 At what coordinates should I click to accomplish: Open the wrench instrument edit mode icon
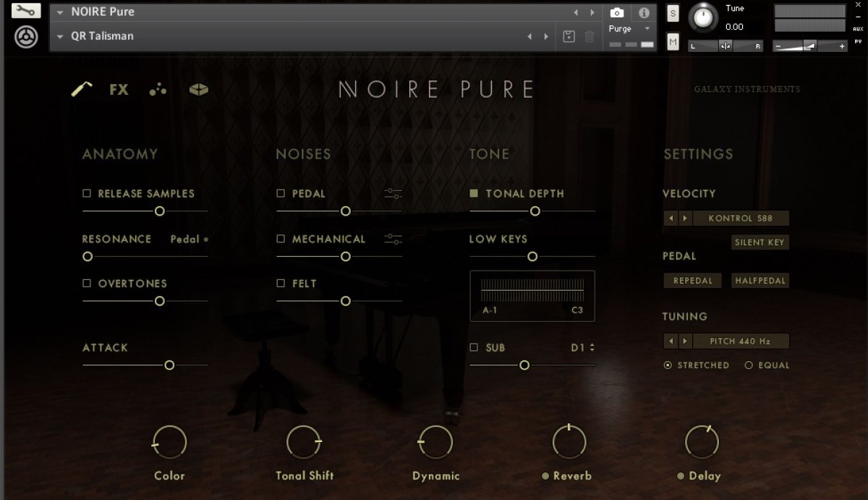[26, 10]
